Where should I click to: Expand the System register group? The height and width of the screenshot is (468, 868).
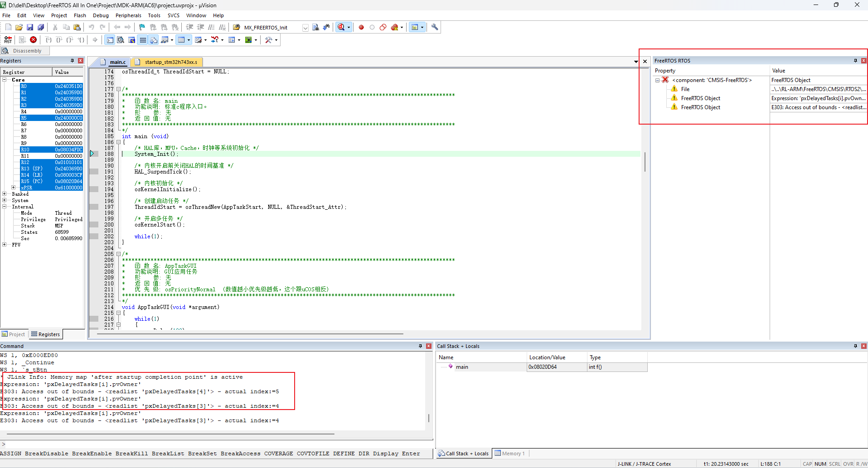pos(5,200)
